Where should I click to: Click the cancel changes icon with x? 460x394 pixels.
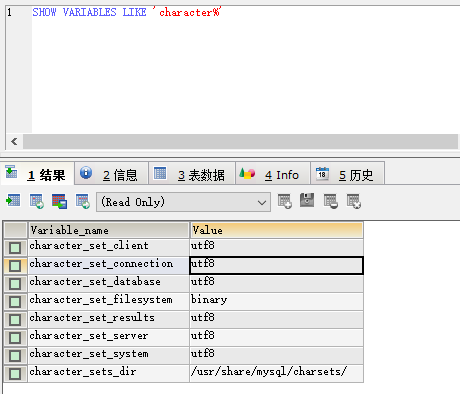tap(354, 201)
